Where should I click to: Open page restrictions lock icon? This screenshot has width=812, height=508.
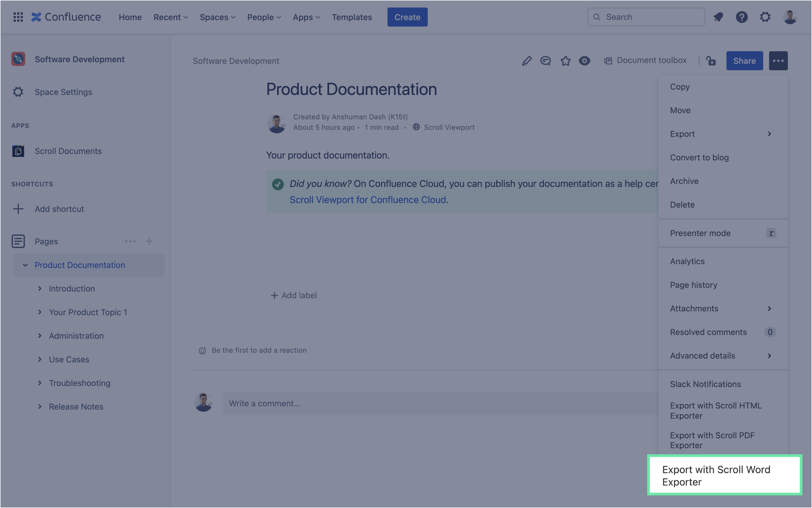(711, 61)
